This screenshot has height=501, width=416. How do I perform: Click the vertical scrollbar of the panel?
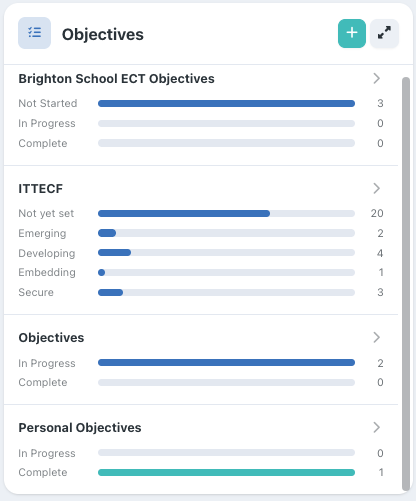pyautogui.click(x=406, y=284)
